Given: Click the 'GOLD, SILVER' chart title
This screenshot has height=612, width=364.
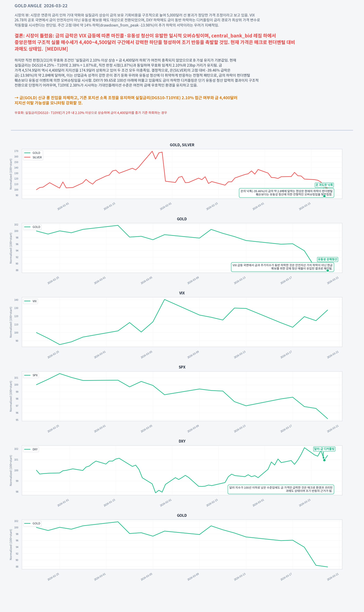Looking at the screenshot, I should (182, 145).
